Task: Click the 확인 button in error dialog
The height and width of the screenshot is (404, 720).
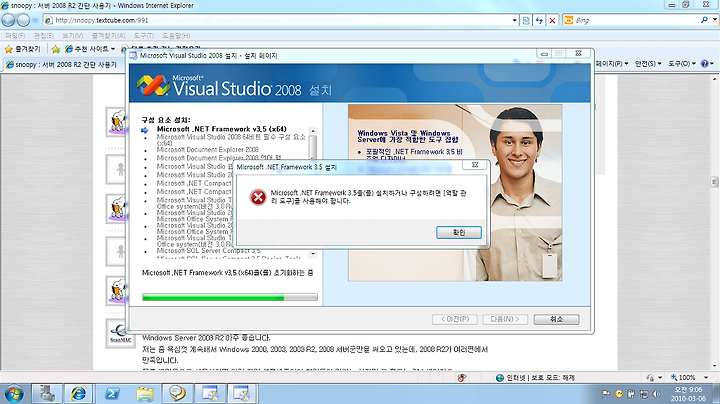Action: point(459,232)
